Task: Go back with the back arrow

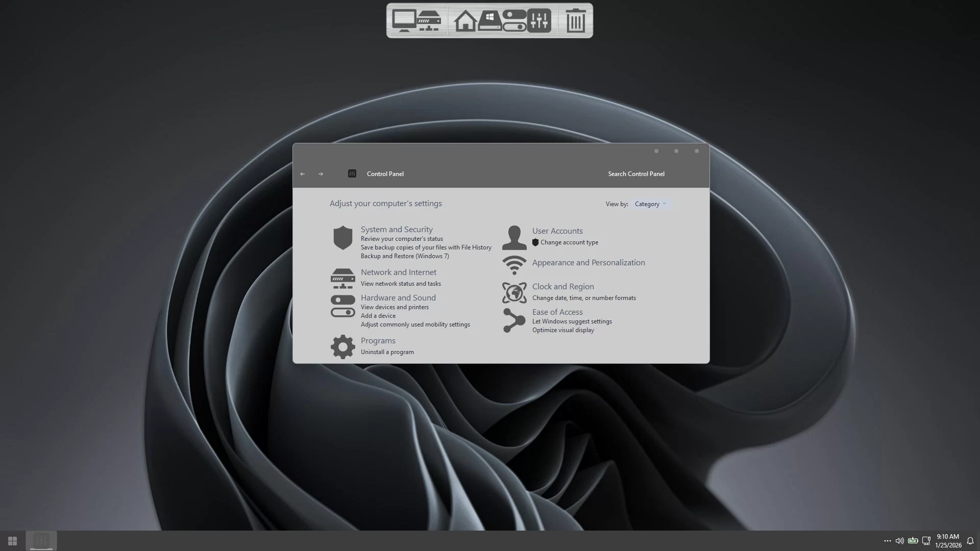Action: [303, 174]
